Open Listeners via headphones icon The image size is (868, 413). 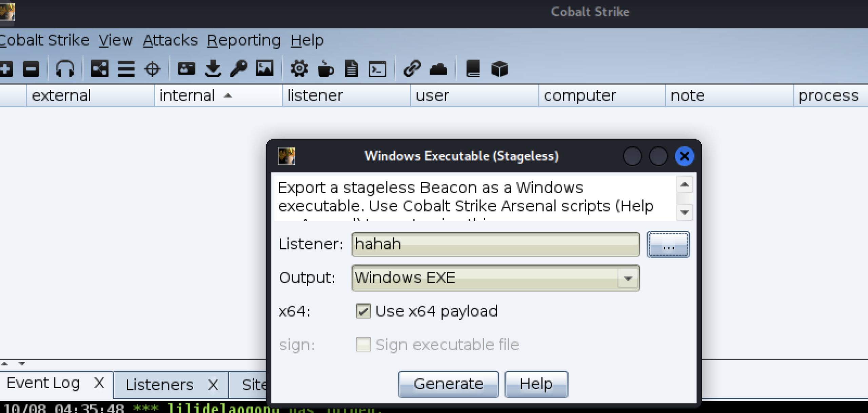pos(65,68)
